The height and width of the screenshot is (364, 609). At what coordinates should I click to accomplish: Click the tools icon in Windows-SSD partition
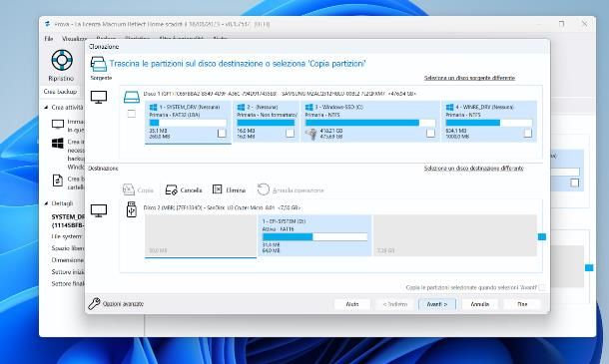pos(311,134)
